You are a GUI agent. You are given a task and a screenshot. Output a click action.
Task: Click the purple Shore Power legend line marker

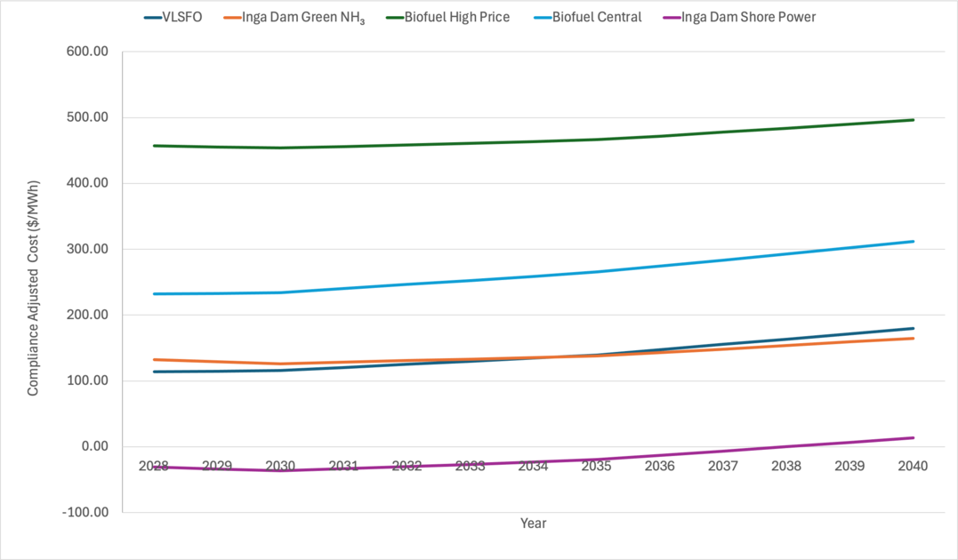pos(672,18)
